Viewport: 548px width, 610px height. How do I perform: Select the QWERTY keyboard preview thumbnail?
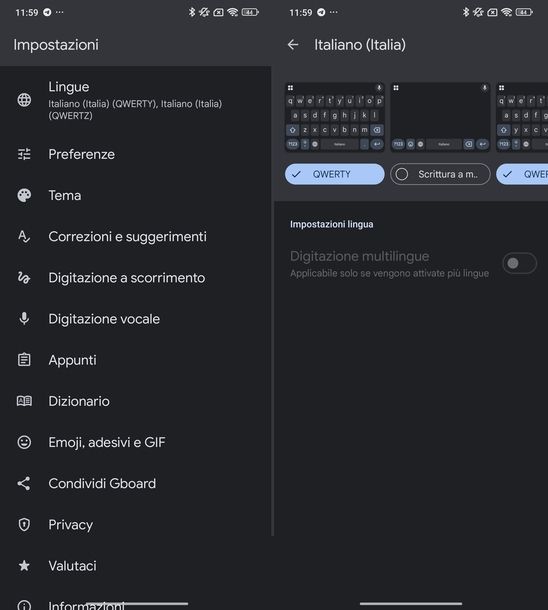pos(334,117)
